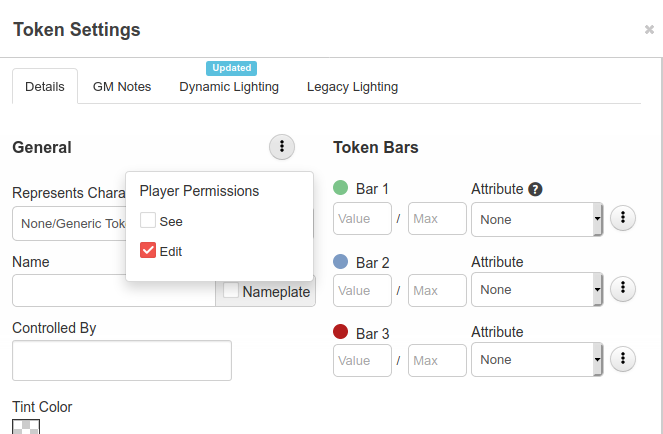663x434 pixels.
Task: Open Bar 1 permissions three-dot menu
Action: click(x=623, y=218)
